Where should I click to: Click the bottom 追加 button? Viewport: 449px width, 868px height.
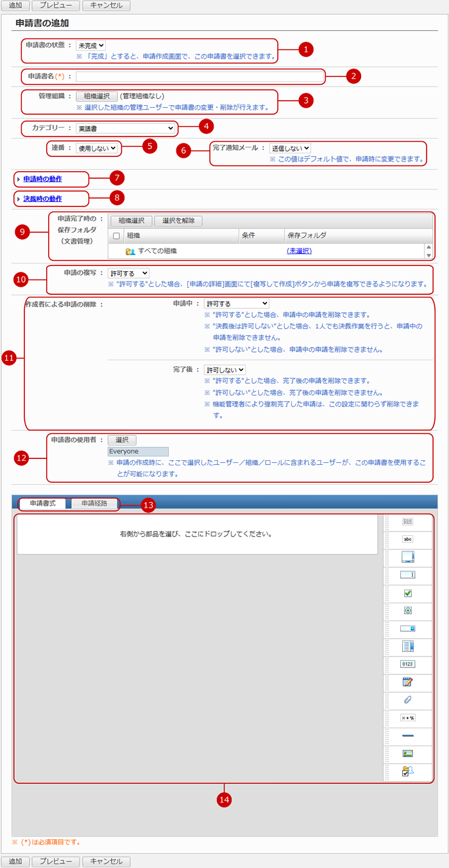coord(15,861)
